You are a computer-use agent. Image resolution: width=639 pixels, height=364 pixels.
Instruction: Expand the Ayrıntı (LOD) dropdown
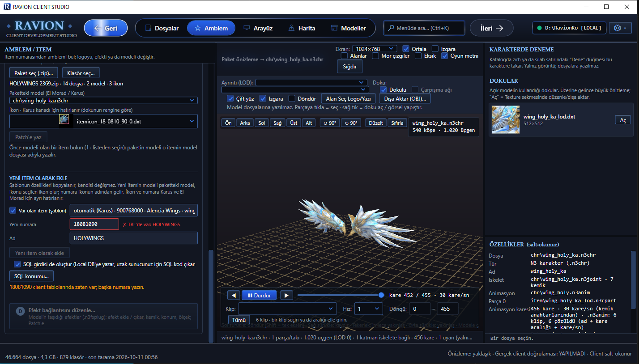pyautogui.click(x=311, y=82)
